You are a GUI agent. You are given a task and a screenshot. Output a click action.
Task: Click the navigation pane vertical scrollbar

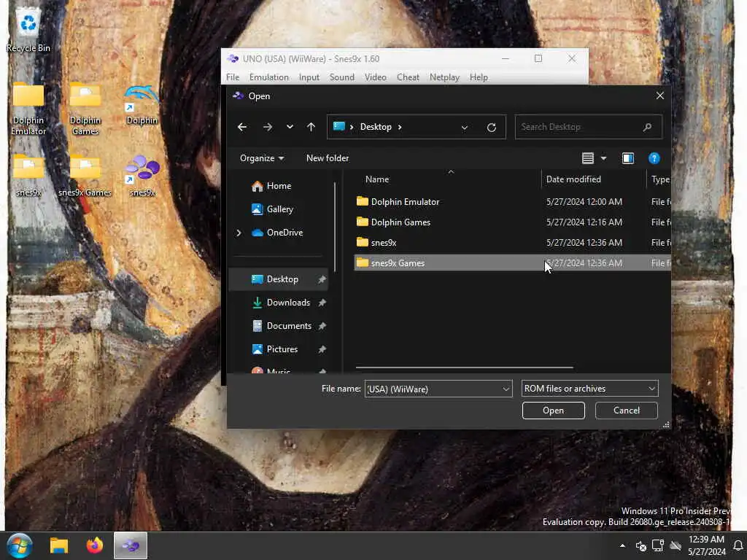(335, 227)
